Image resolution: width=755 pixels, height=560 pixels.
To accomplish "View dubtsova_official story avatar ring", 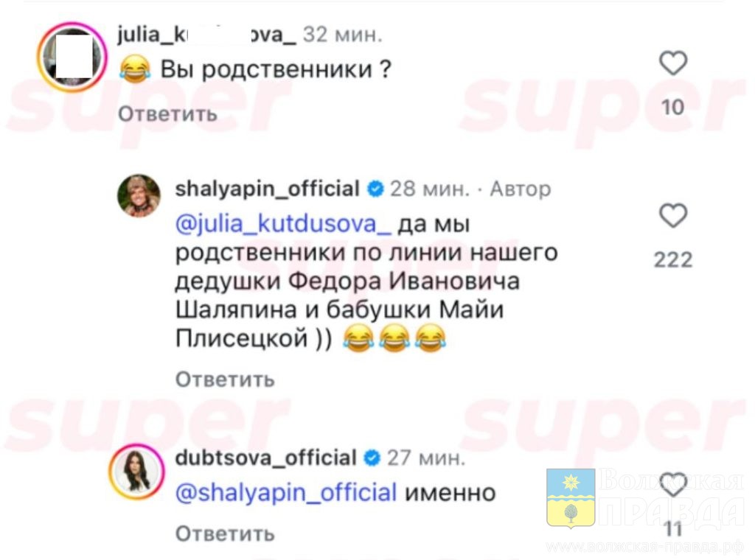I will pyautogui.click(x=136, y=472).
